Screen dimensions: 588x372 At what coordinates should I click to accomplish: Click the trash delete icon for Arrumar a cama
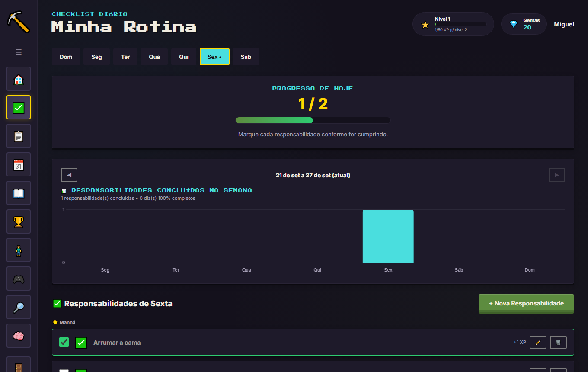558,342
